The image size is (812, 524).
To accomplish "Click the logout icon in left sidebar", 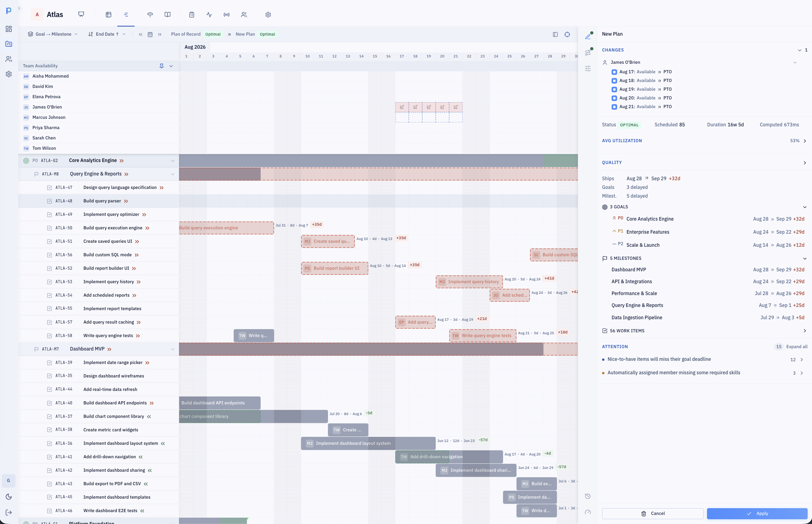I will click(9, 513).
